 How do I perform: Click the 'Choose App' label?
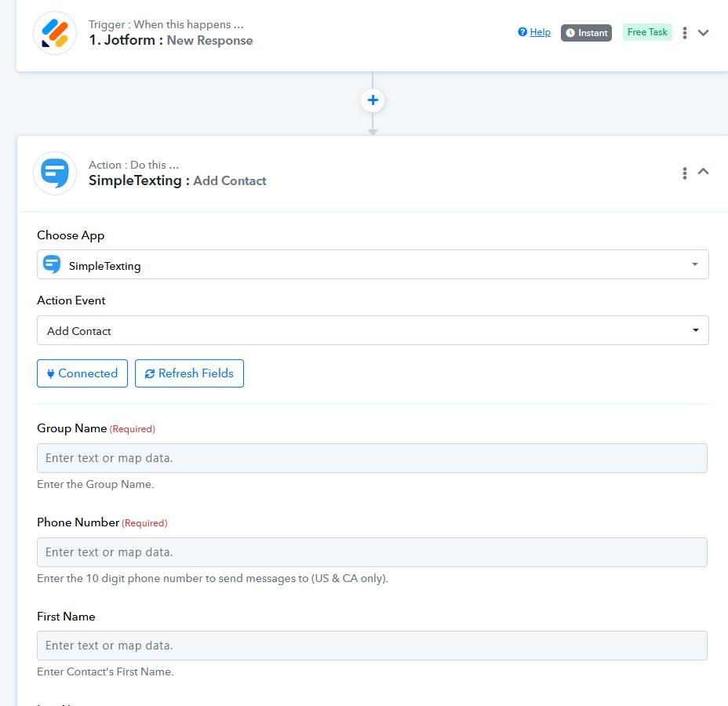71,235
